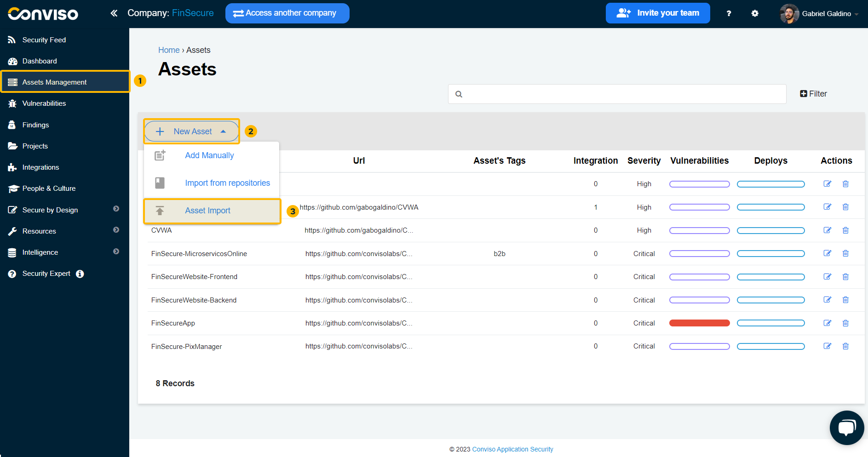Open the chat support bubble
868x457 pixels.
847,428
